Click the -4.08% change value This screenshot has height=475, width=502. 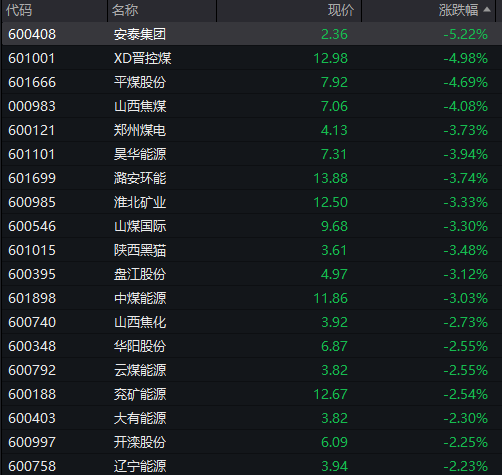click(x=466, y=106)
